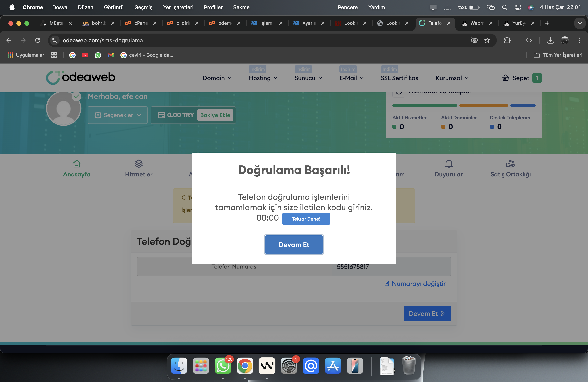
Task: Reload the page with refresh icon
Action: [38, 41]
